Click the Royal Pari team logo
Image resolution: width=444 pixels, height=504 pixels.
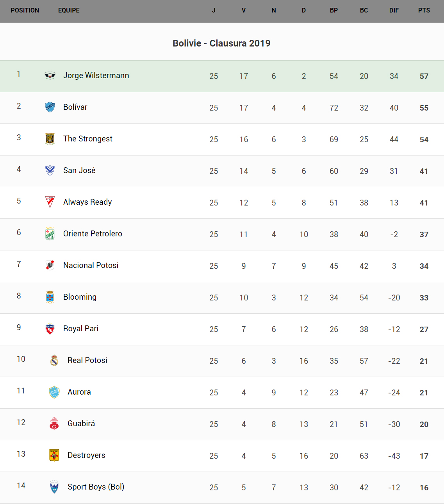point(50,329)
